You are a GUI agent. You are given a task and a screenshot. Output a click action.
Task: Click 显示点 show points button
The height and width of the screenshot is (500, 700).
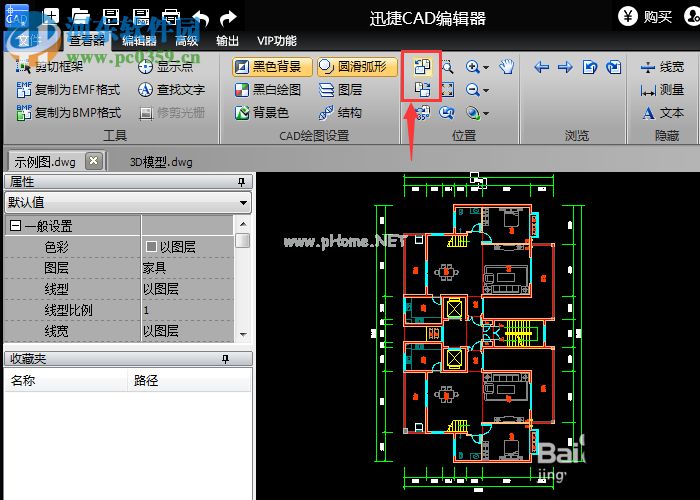[166, 67]
